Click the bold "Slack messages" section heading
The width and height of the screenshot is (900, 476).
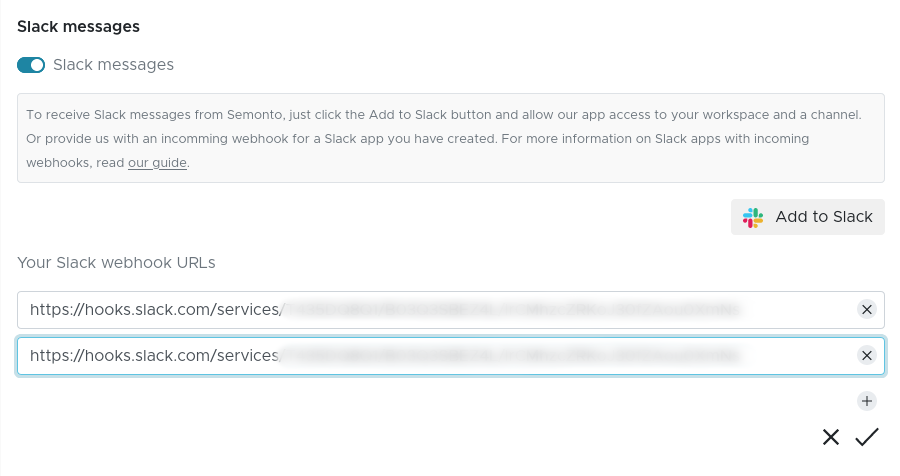coord(78,26)
